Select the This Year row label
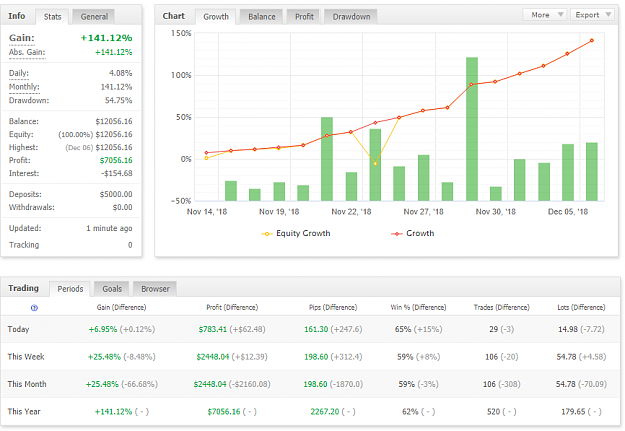Screen dimensions: 625x431 [24, 411]
